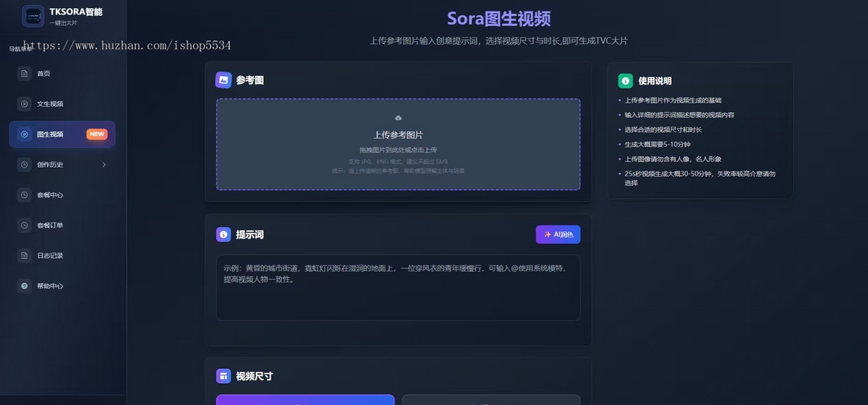The height and width of the screenshot is (405, 868).
Task: Click the cloud upload icon
Action: 398,118
